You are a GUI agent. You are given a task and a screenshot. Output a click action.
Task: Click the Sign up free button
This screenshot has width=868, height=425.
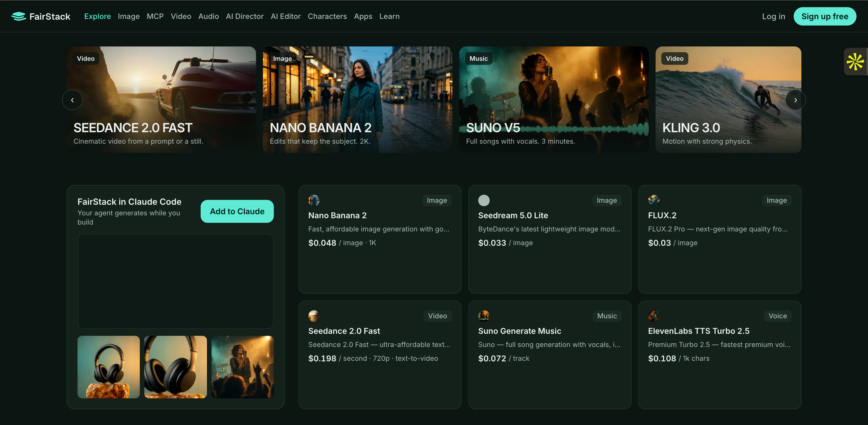tap(825, 16)
